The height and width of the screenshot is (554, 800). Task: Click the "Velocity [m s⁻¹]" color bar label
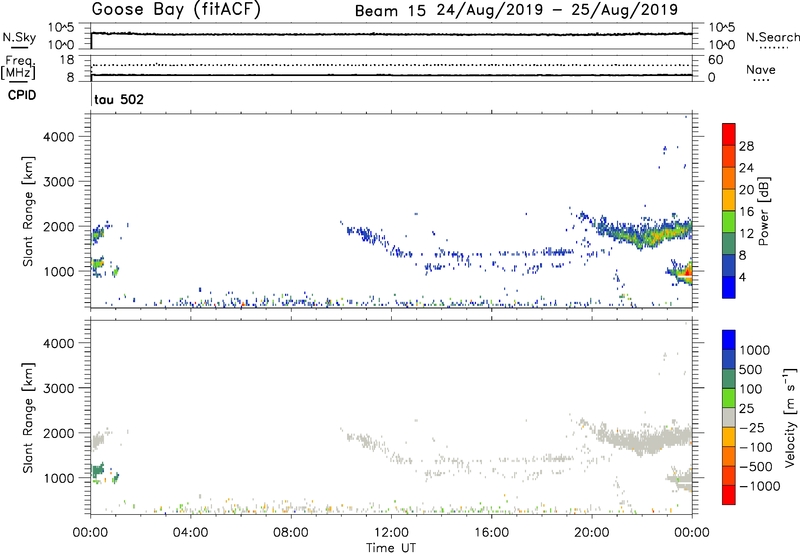[790, 417]
